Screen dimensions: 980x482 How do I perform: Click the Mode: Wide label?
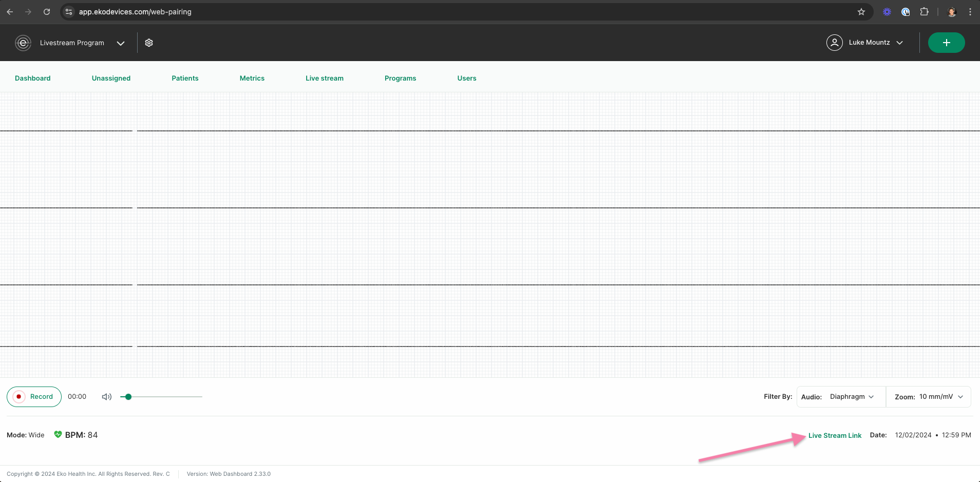pos(26,435)
